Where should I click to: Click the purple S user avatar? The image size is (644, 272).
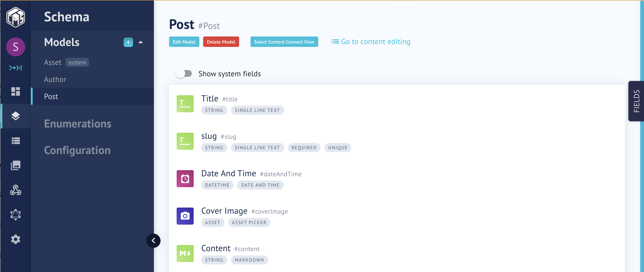click(x=15, y=47)
